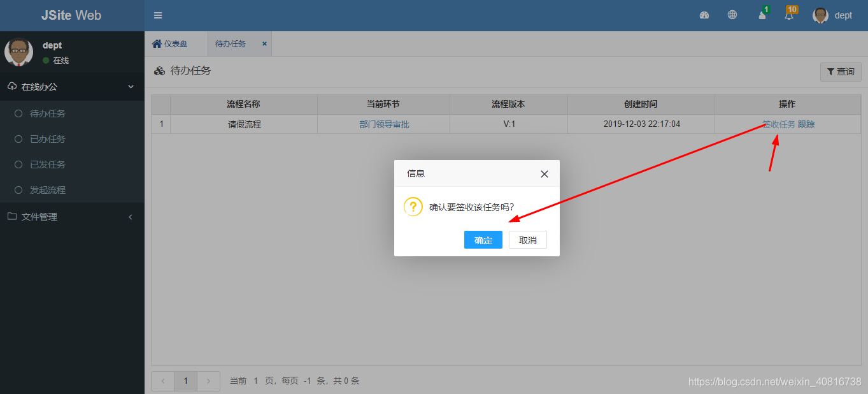
Task: Click the 查询 filter button
Action: pos(841,72)
